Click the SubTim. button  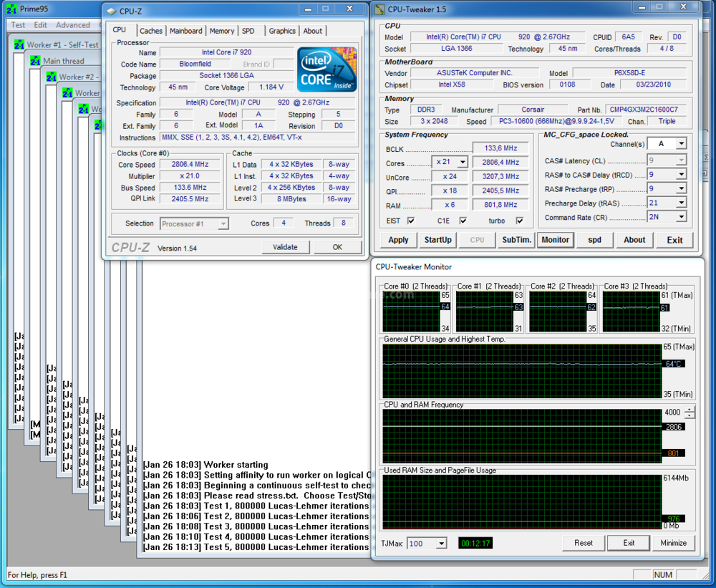click(x=516, y=240)
